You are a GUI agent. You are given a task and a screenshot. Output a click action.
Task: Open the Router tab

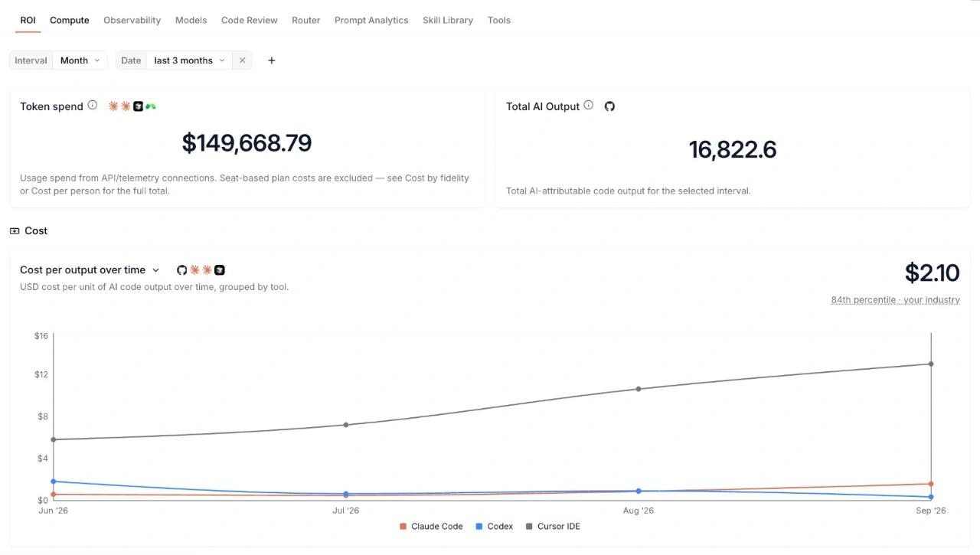coord(305,20)
